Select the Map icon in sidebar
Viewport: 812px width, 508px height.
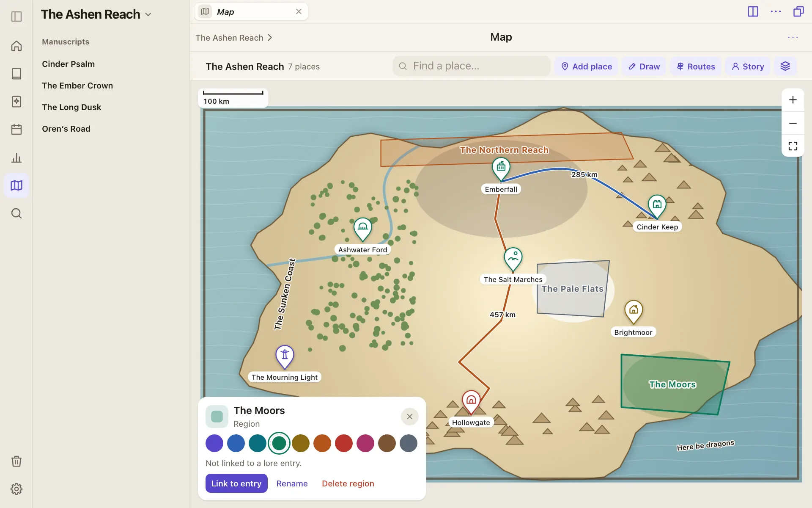[16, 185]
